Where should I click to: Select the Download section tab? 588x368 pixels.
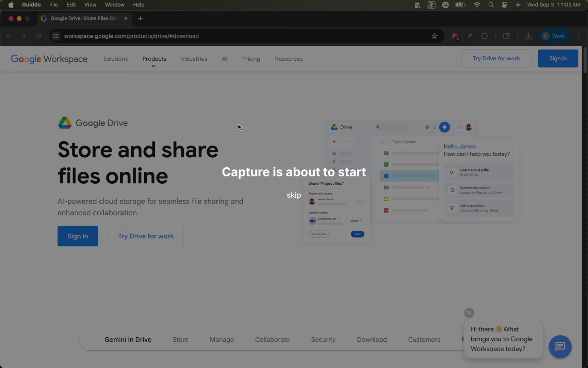tap(372, 339)
